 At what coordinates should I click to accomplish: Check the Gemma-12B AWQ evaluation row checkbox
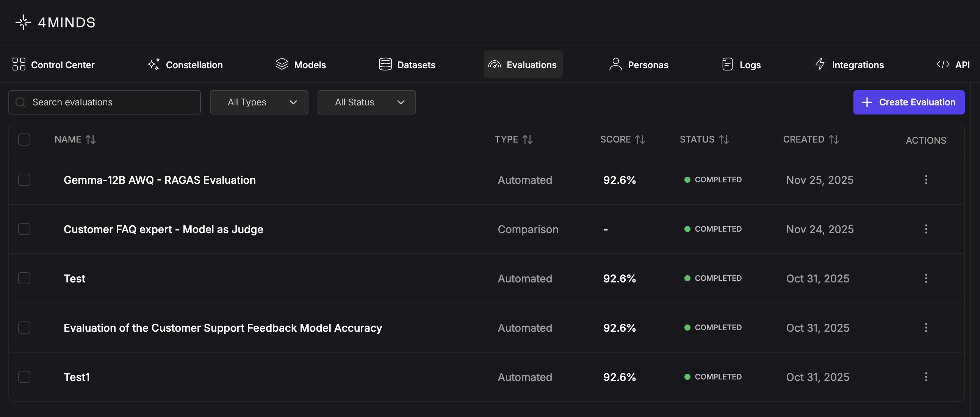[x=24, y=180]
